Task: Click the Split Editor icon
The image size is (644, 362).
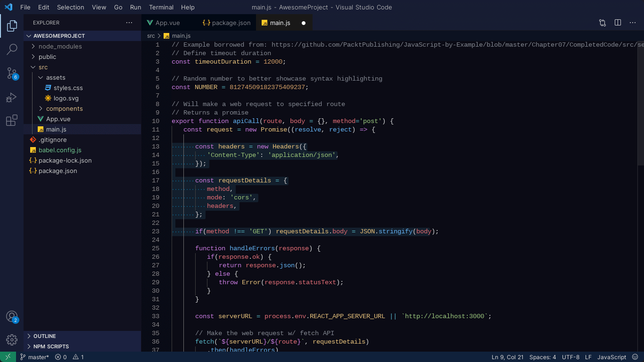Action: [x=618, y=23]
